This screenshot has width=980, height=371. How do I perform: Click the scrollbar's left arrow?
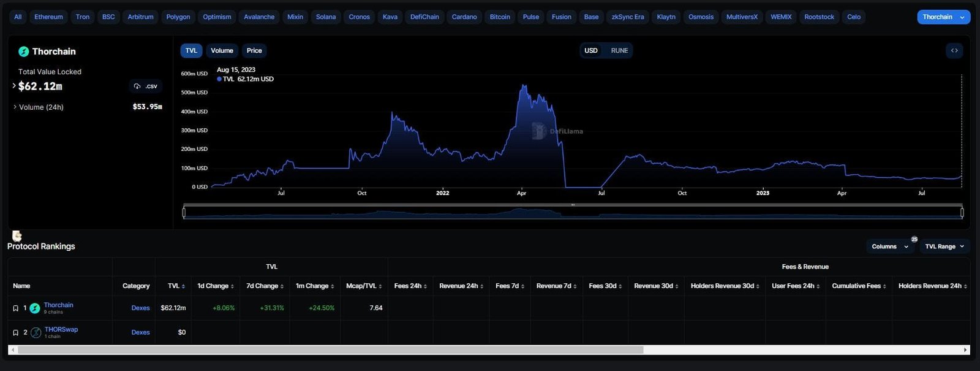coord(13,350)
